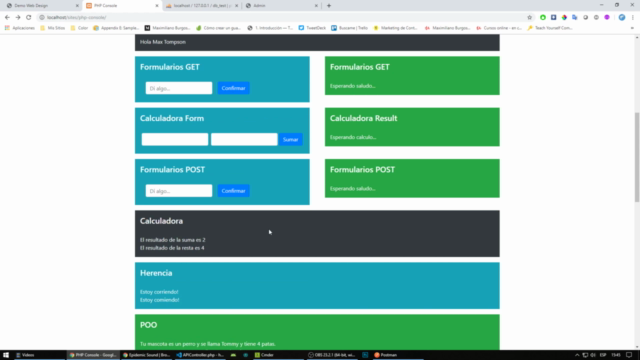The width and height of the screenshot is (640, 360).
Task: Switch to the Admin tab
Action: click(282, 6)
